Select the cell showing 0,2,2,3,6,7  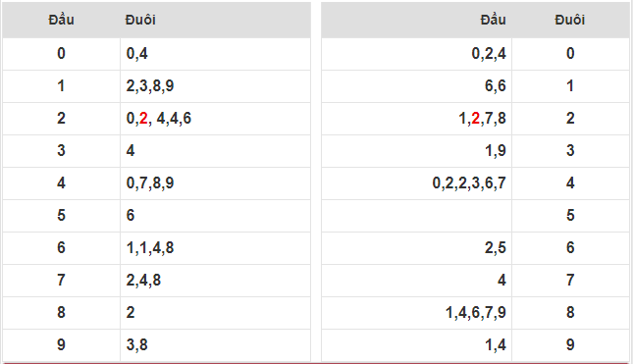(x=417, y=183)
